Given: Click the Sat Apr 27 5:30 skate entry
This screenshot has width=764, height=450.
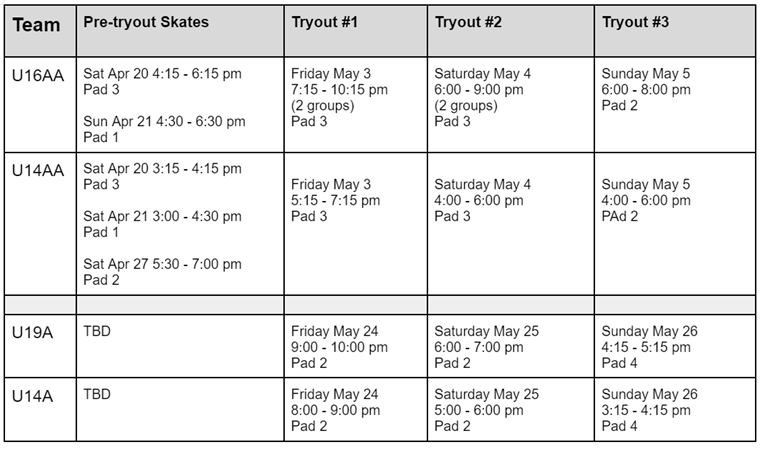Looking at the screenshot, I should point(162,272).
